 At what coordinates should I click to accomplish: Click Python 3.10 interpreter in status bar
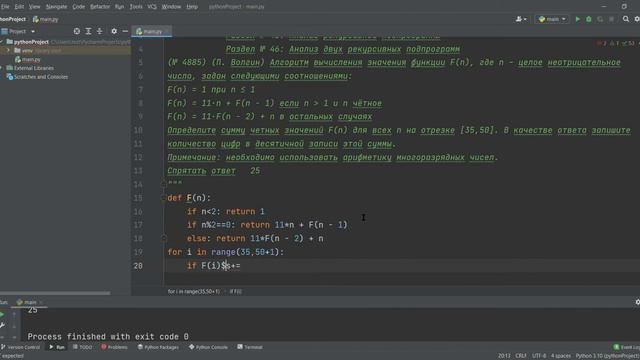click(607, 356)
